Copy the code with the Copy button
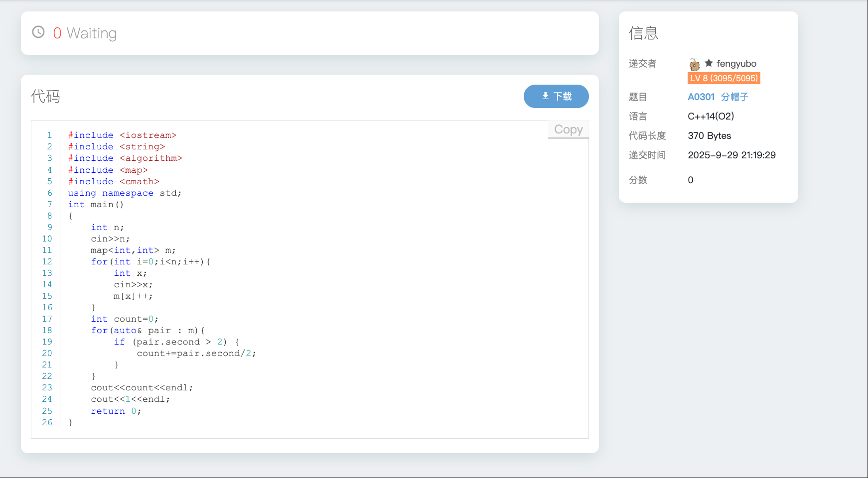This screenshot has height=478, width=868. click(568, 129)
